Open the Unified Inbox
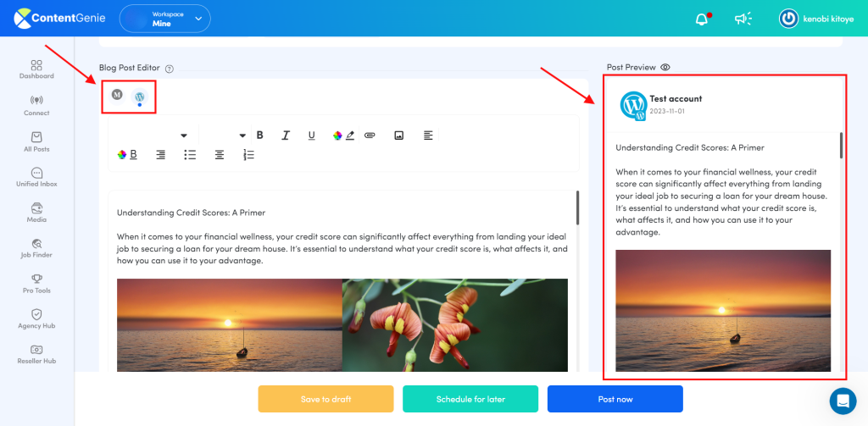This screenshot has height=426, width=868. 36,178
